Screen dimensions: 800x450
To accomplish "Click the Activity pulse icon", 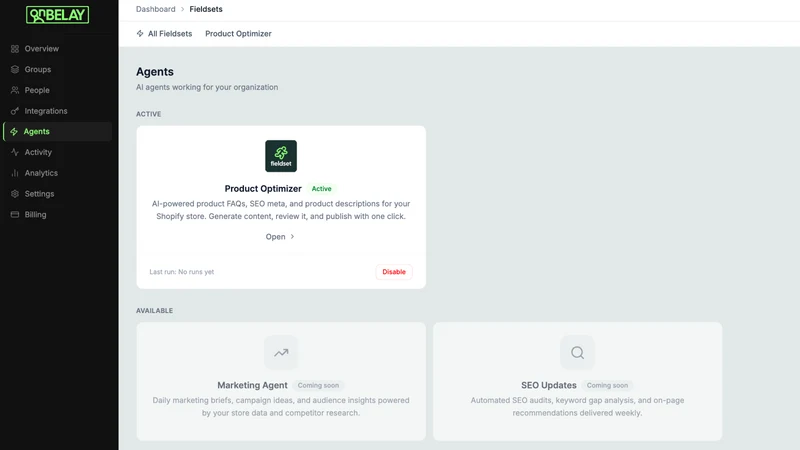I will [15, 152].
